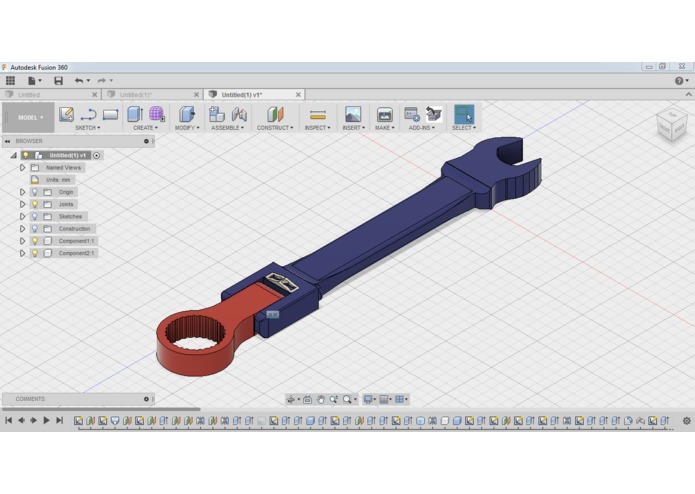Viewport: 695px width, 494px height.
Task: Select the Rectangle sketch tool
Action: (110, 114)
